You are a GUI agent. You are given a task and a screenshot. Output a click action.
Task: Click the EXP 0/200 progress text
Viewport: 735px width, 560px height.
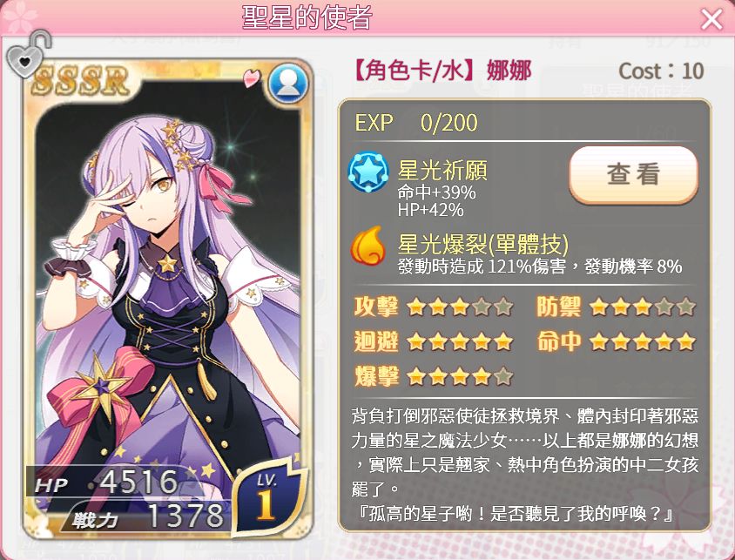tap(416, 123)
